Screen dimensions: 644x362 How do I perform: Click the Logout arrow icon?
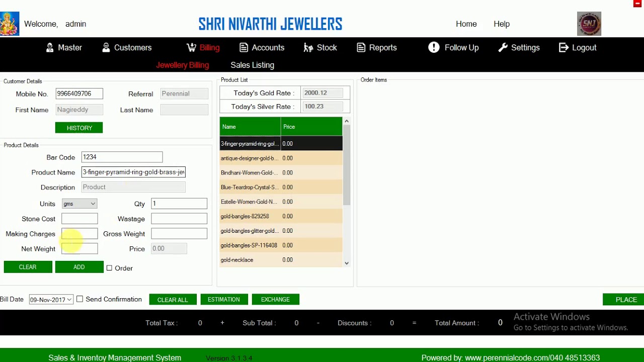pyautogui.click(x=563, y=48)
